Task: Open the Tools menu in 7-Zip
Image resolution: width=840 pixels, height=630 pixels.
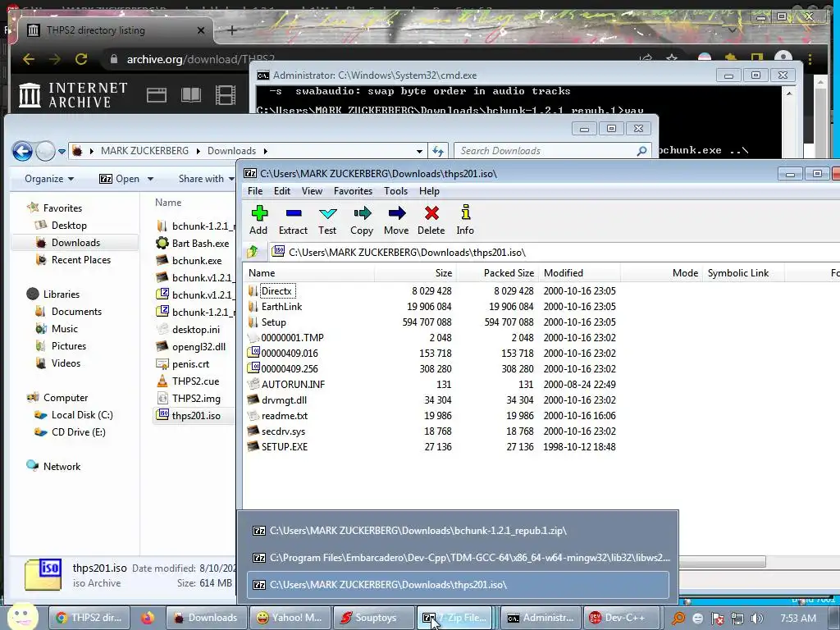Action: tap(396, 191)
